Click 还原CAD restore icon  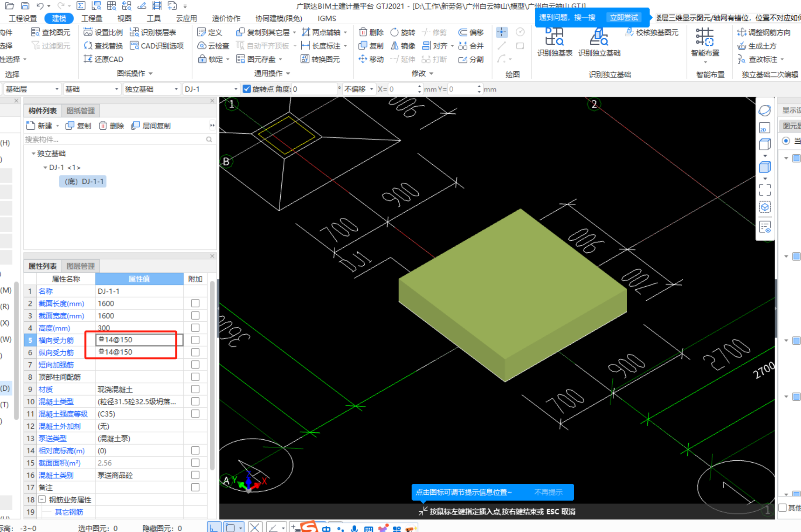pos(88,59)
